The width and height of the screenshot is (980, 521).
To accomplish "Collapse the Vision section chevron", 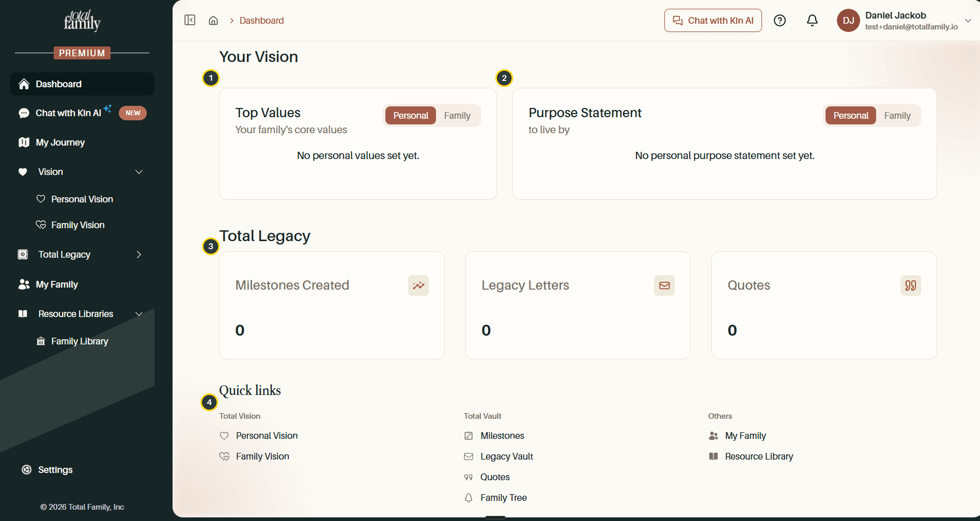I will [x=139, y=172].
